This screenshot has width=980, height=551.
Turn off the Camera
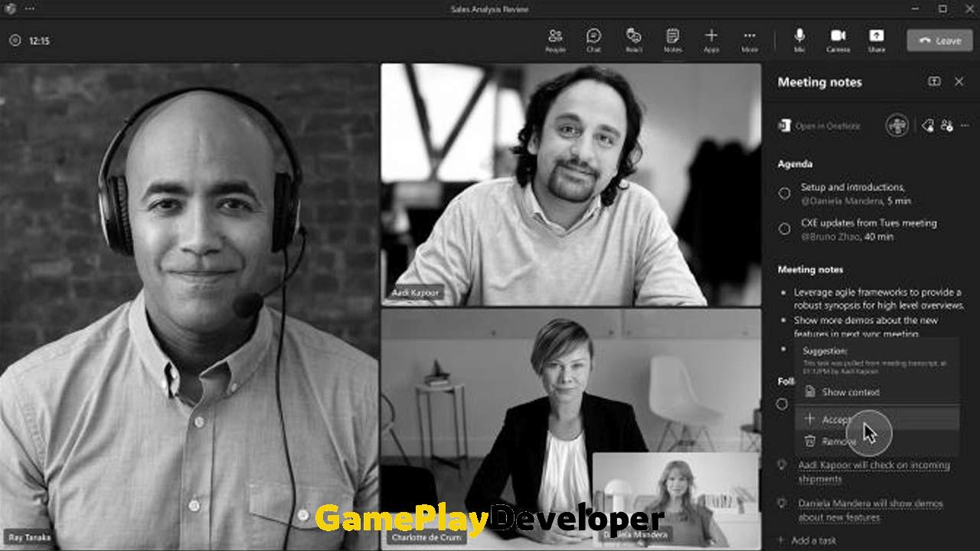838,41
